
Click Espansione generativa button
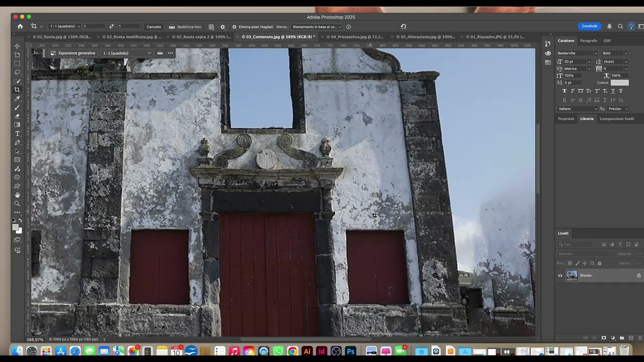pyautogui.click(x=73, y=53)
